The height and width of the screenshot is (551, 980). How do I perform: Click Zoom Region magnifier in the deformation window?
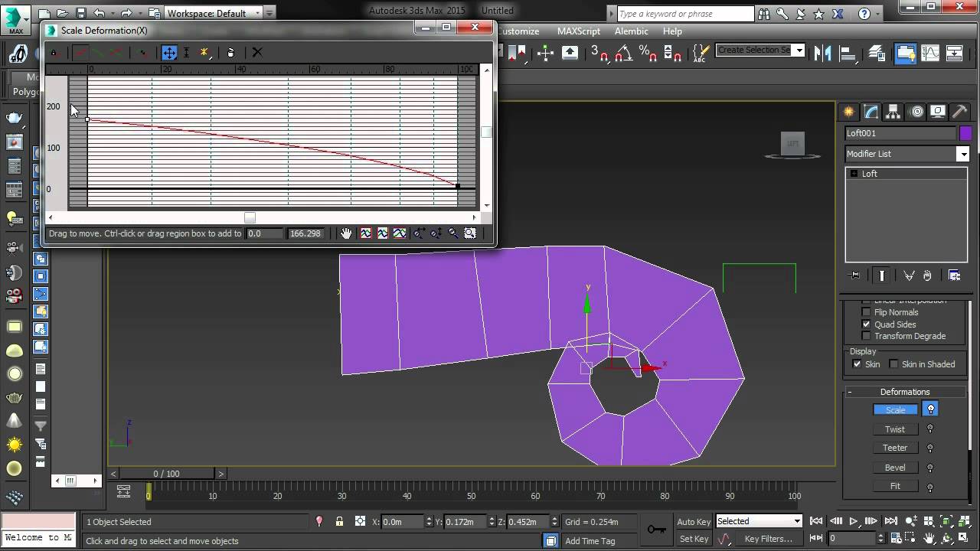click(470, 233)
